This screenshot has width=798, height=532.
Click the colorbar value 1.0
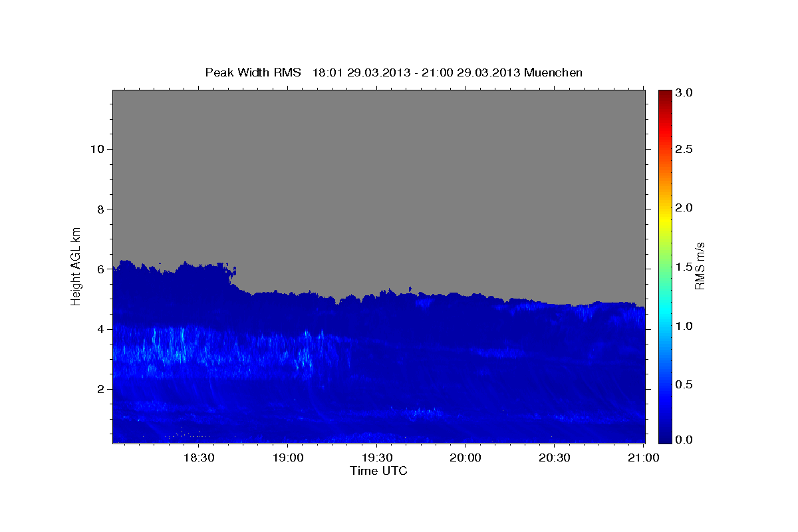(x=684, y=326)
